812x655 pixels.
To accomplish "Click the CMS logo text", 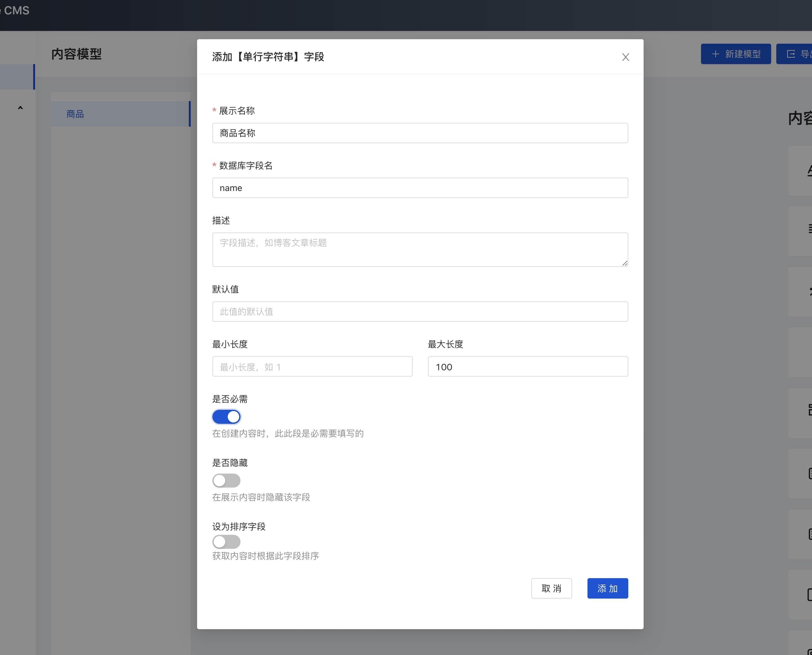I will pos(16,10).
